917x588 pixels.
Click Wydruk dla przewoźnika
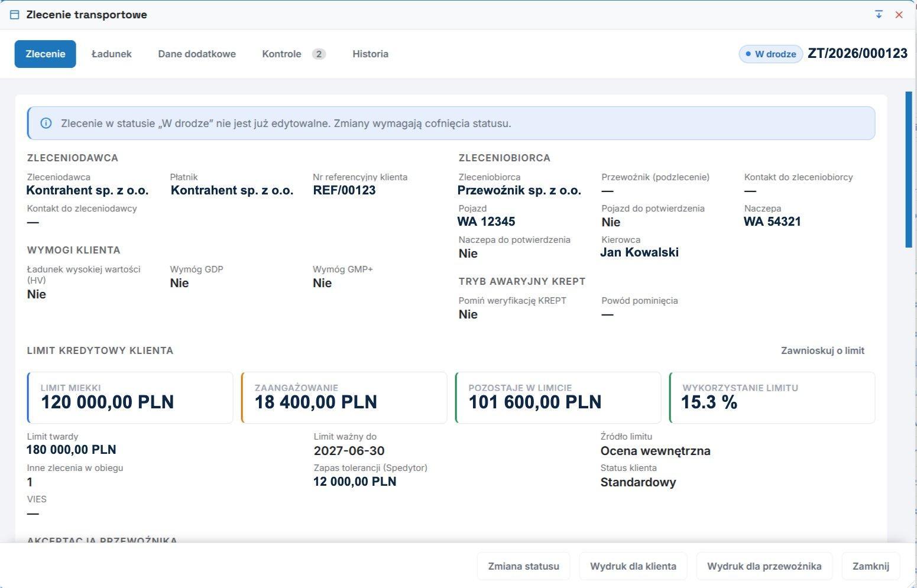pyautogui.click(x=764, y=566)
